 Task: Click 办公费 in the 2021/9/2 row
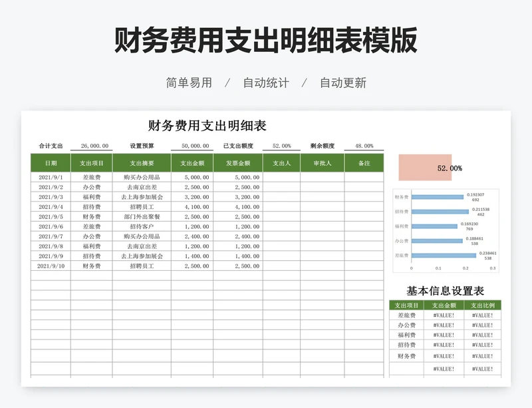point(92,187)
